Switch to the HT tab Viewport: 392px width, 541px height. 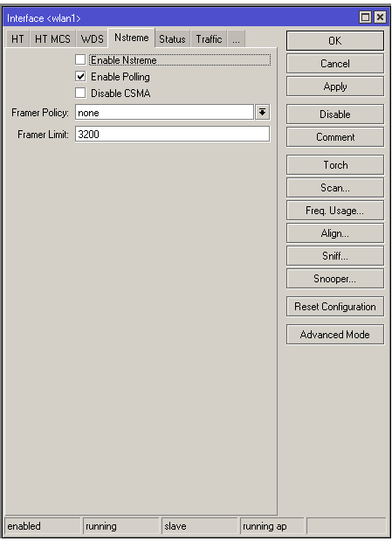pos(17,39)
